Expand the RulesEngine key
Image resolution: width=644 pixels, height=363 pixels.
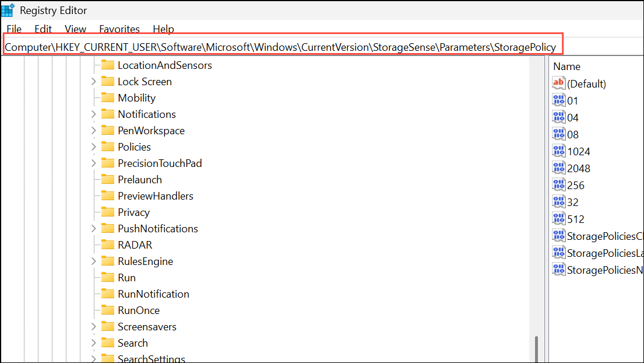click(x=94, y=261)
